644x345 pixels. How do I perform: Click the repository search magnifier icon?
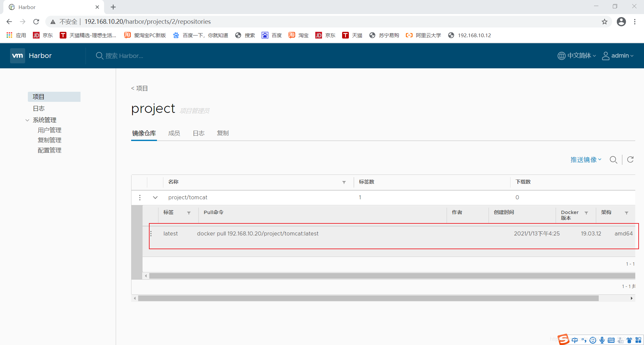613,160
